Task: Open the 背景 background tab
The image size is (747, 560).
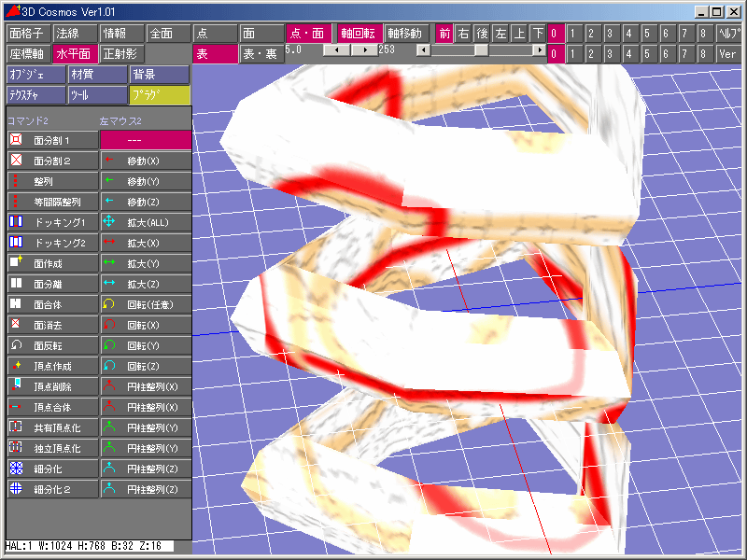Action: click(x=159, y=75)
